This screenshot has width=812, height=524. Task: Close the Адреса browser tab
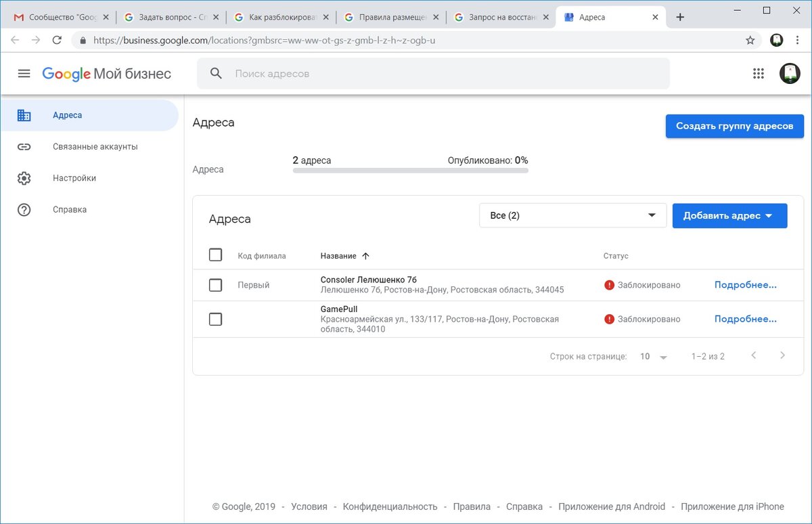pyautogui.click(x=654, y=17)
